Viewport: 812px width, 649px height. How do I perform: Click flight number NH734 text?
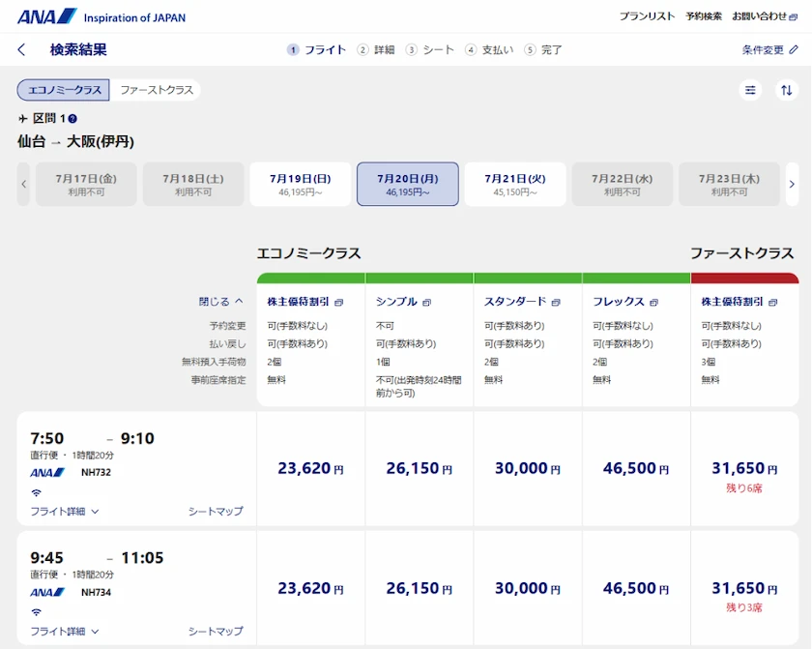(96, 592)
